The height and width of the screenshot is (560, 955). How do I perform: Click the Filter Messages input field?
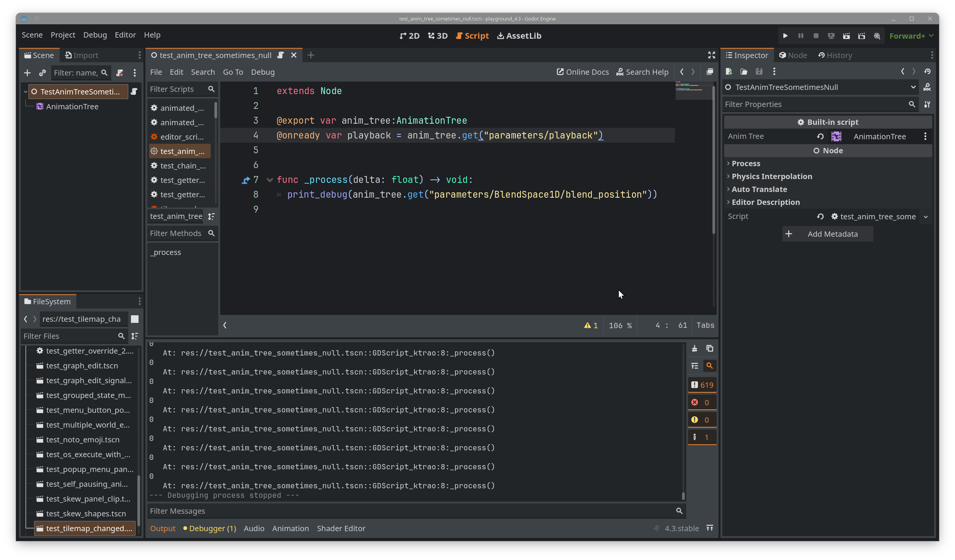pyautogui.click(x=416, y=511)
